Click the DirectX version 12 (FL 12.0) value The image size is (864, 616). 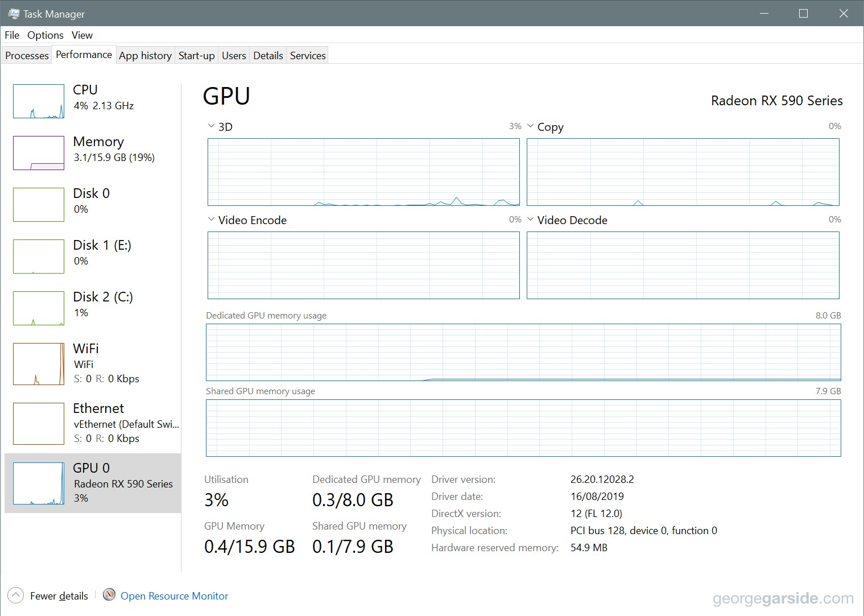pos(596,514)
